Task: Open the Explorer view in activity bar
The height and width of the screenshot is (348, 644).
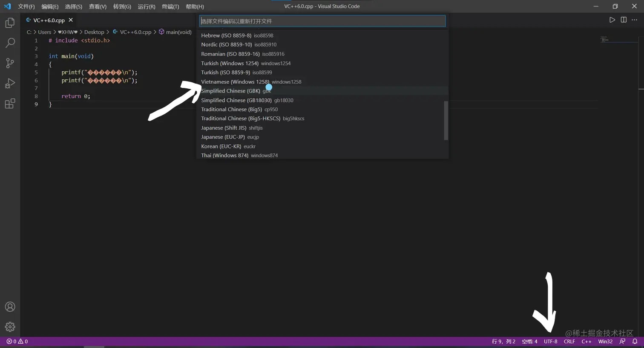Action: point(10,23)
